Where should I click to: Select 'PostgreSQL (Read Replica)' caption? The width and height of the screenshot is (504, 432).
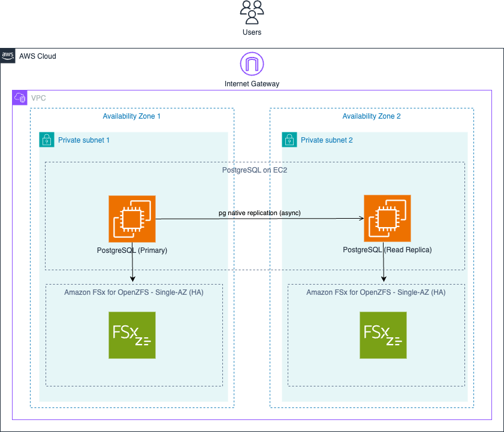click(387, 250)
